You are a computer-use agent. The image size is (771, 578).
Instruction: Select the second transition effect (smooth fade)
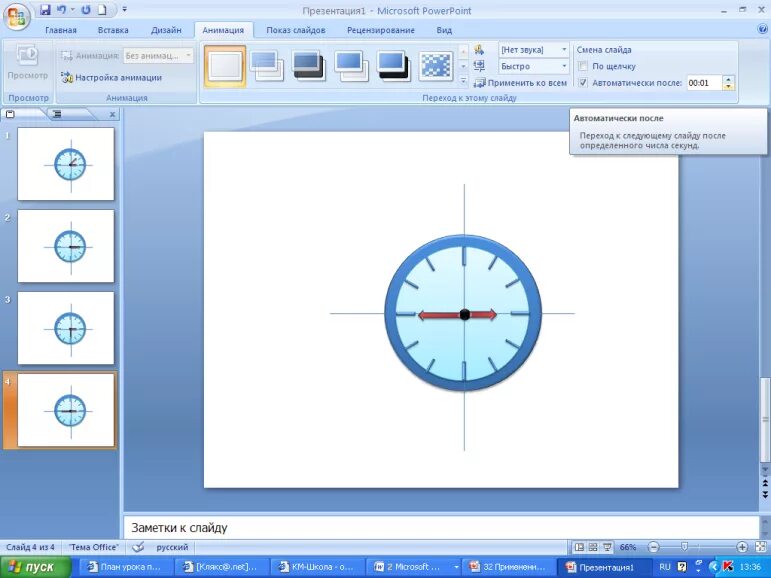click(x=267, y=66)
